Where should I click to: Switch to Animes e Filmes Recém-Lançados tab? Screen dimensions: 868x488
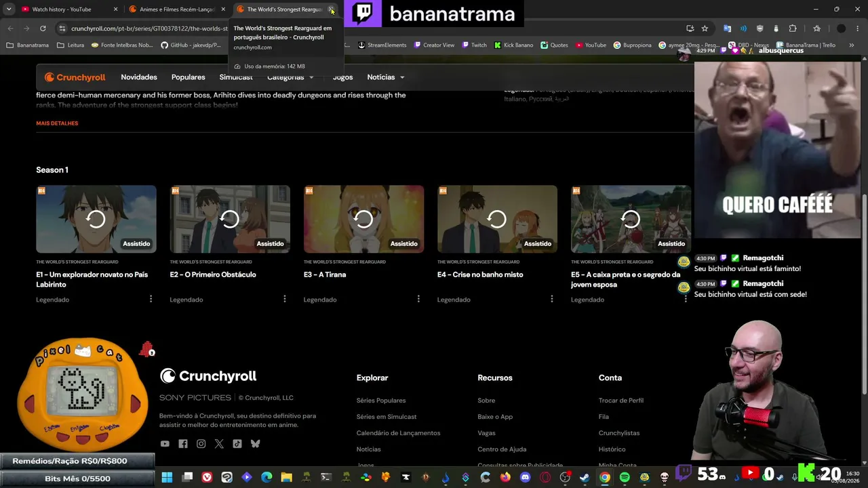176,9
